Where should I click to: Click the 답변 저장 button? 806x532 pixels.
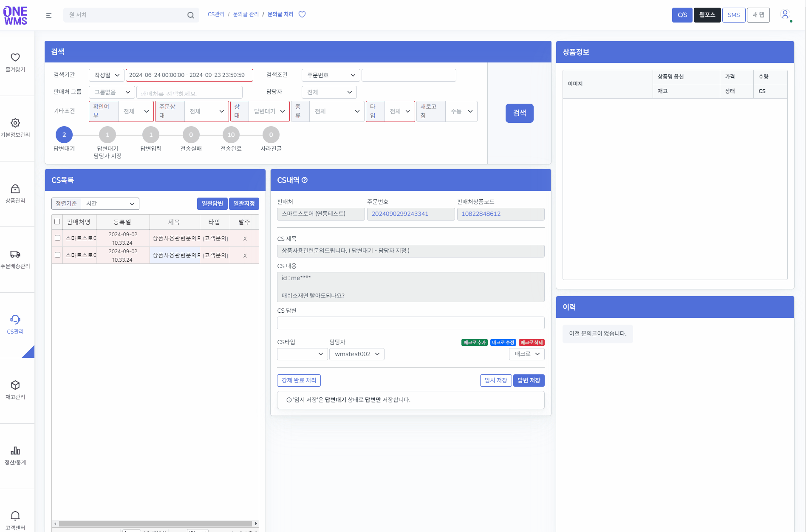529,380
